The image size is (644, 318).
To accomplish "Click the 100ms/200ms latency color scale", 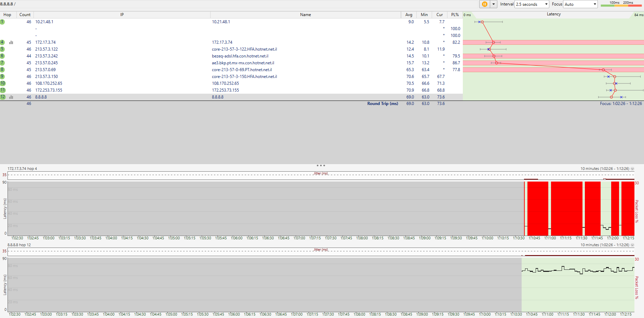I will 621,4.
